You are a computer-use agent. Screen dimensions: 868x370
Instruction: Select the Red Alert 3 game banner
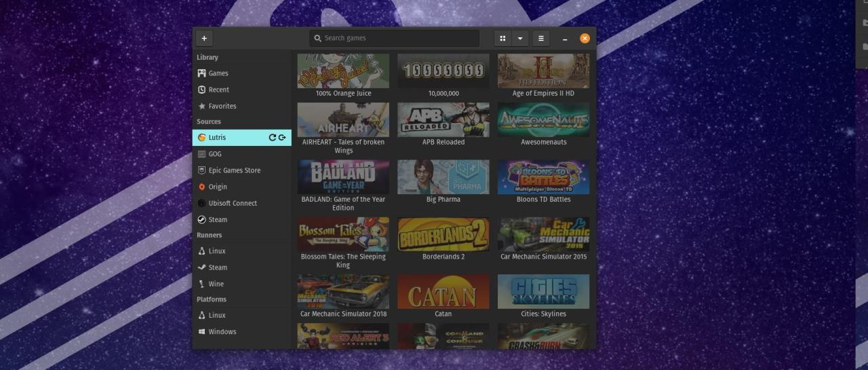pos(343,336)
